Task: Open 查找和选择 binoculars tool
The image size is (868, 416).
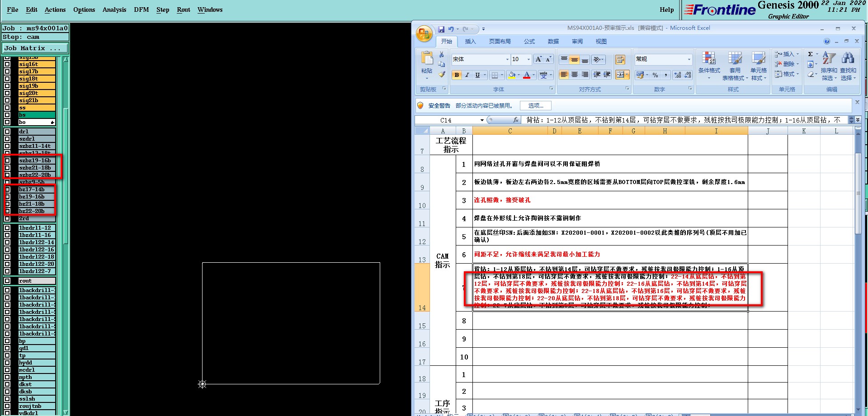Action: point(848,66)
